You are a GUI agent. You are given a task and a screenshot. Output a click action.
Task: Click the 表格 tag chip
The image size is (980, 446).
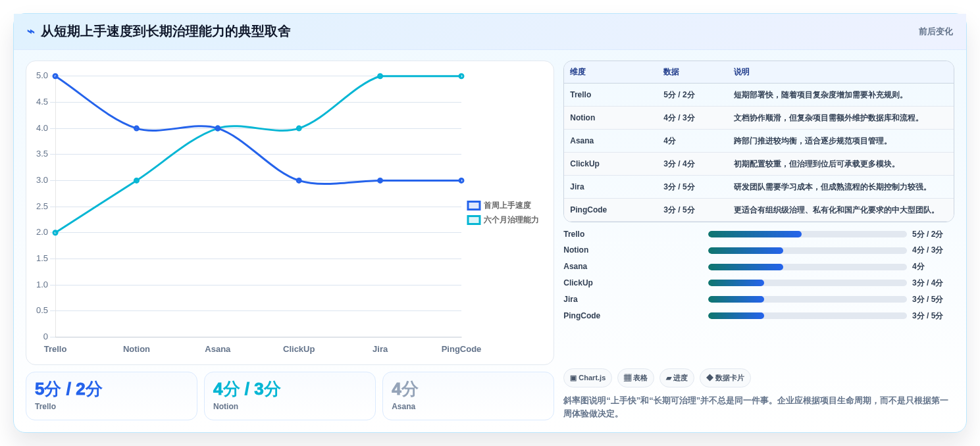point(636,378)
